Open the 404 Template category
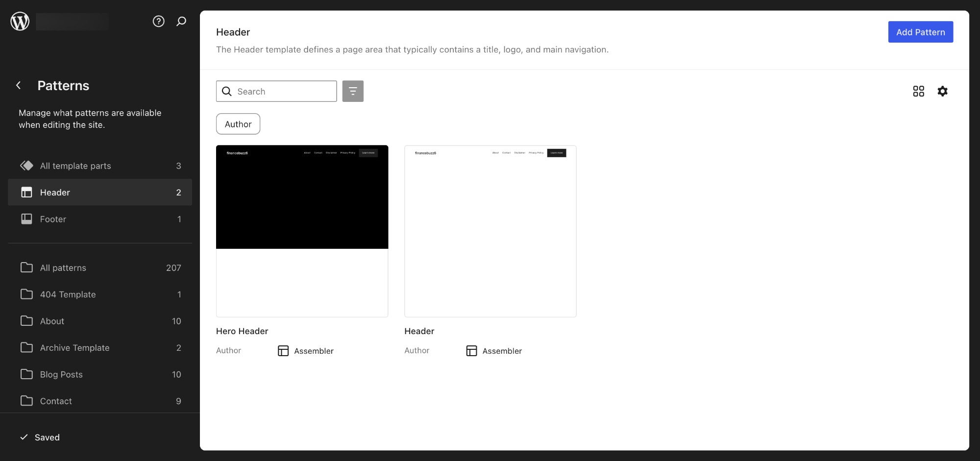Image resolution: width=980 pixels, height=461 pixels. [100, 294]
